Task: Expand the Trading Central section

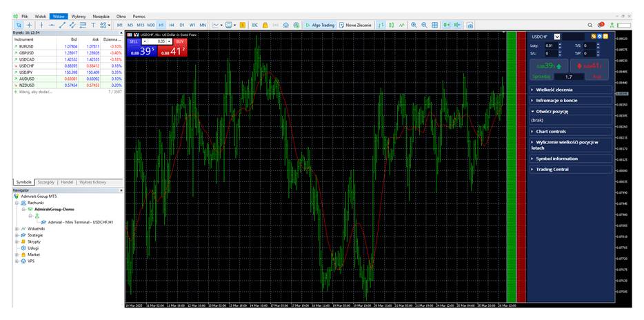Action: [572, 169]
